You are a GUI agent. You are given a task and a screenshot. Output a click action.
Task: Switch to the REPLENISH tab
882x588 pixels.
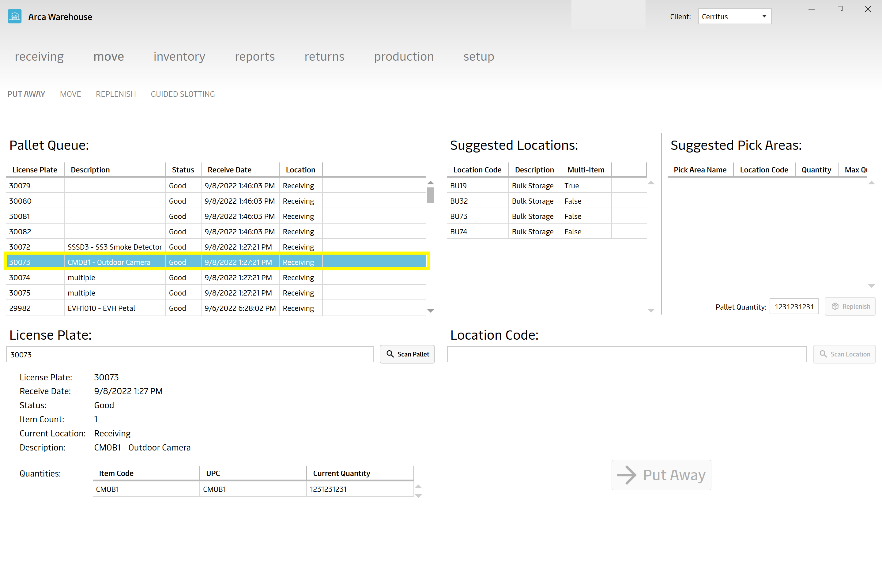[116, 94]
